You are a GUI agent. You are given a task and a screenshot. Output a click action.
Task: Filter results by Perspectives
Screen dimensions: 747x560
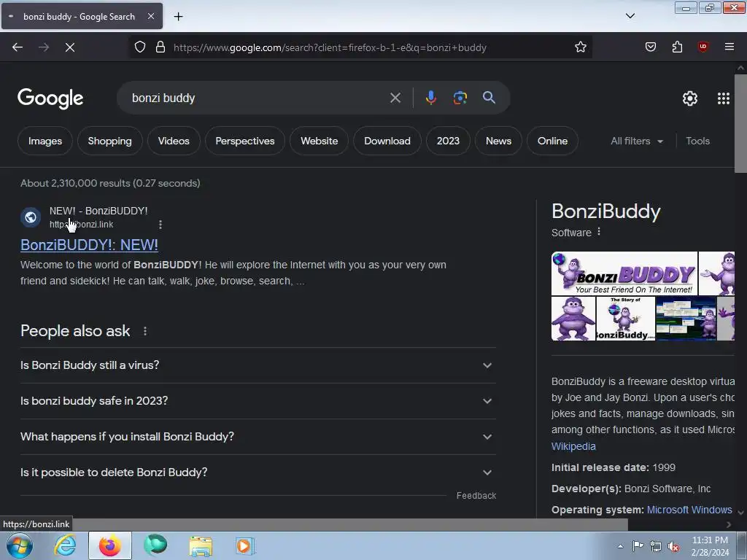click(x=245, y=141)
